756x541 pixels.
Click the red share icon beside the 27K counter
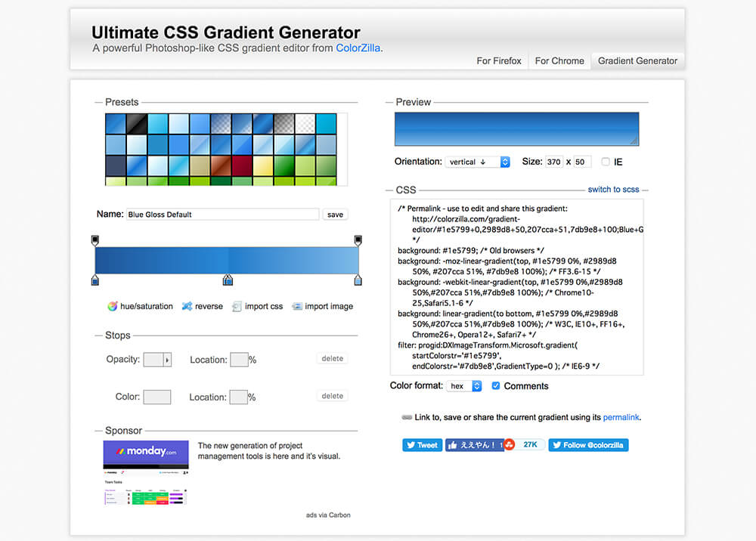click(509, 444)
